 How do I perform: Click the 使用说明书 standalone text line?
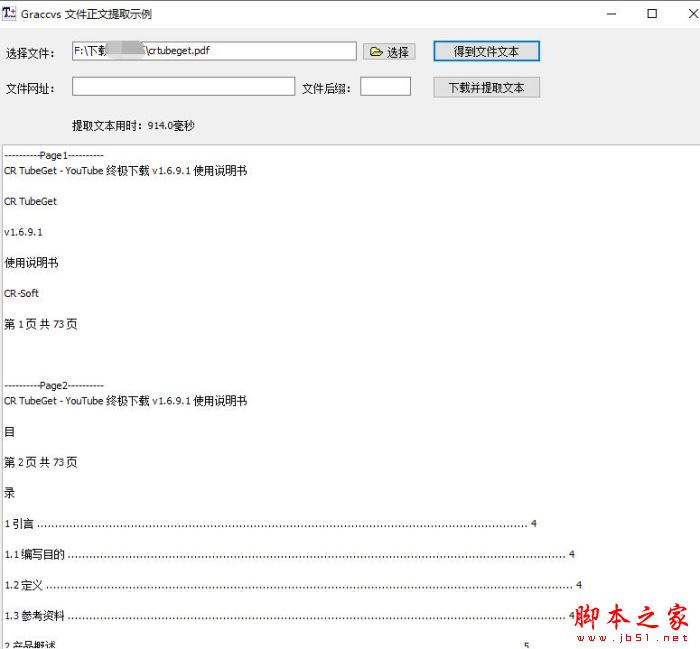pos(31,263)
